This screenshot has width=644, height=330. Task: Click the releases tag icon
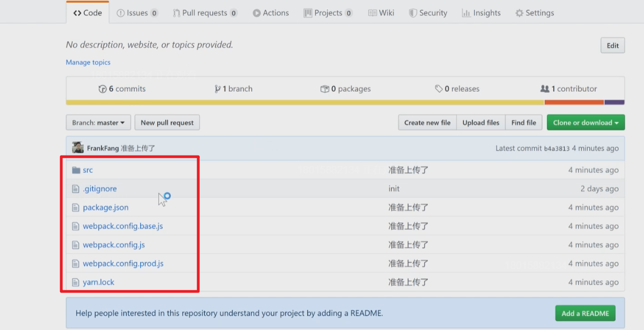(439, 89)
